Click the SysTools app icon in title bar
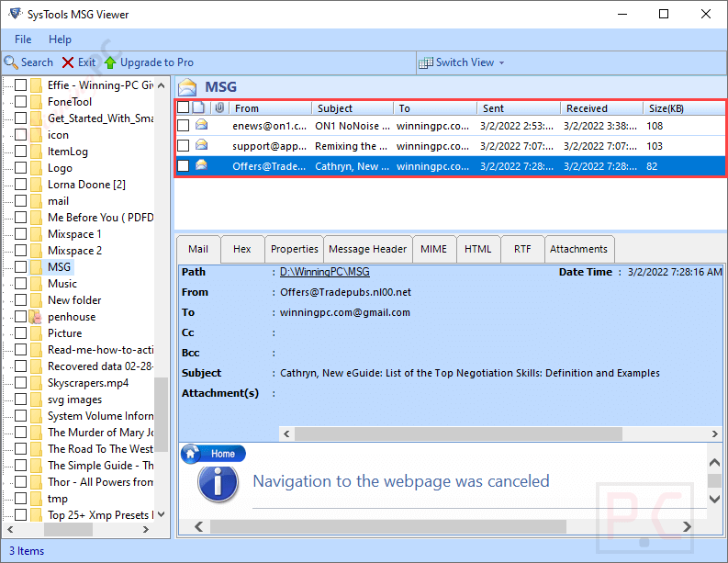The image size is (728, 563). 16,14
